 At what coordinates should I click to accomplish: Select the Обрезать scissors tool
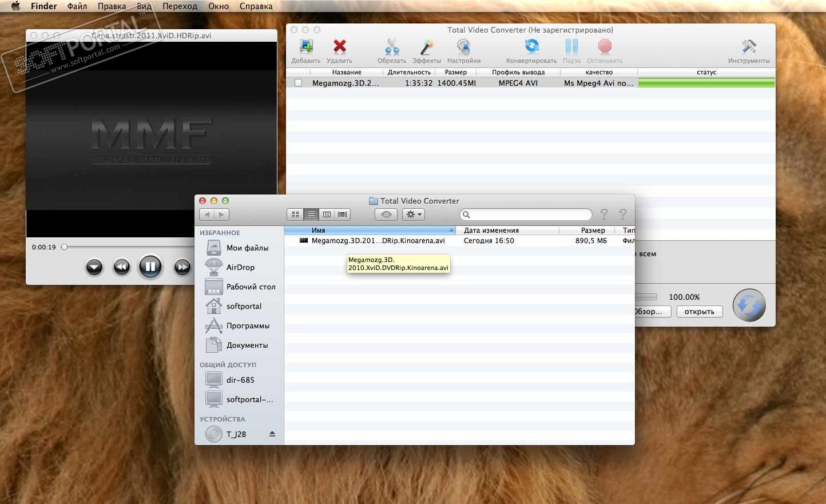pos(392,47)
